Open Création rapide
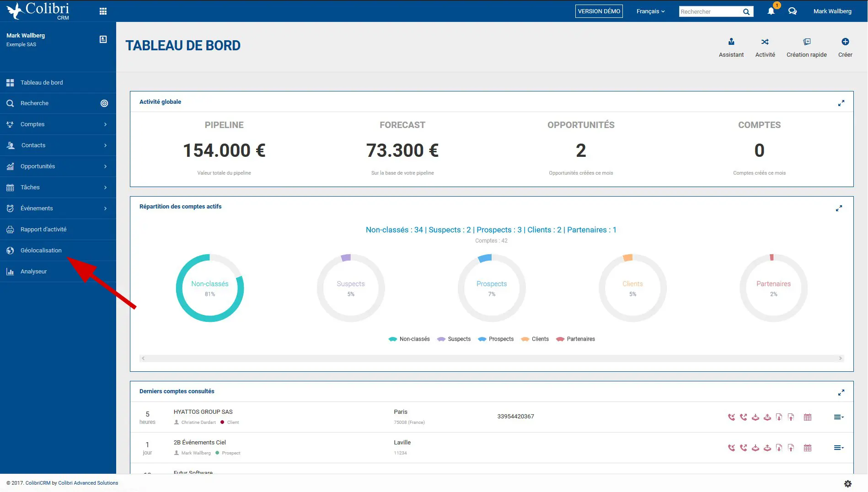 (x=806, y=48)
